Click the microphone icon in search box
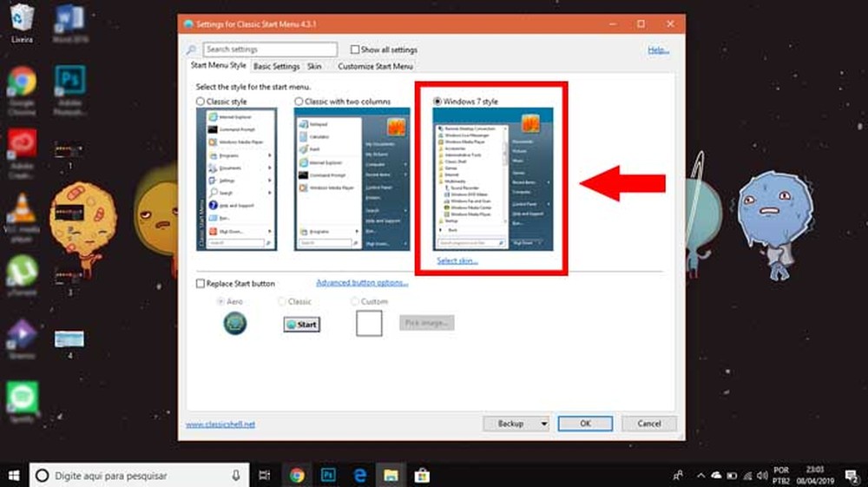Screen dimensions: 868x487 coord(236,476)
